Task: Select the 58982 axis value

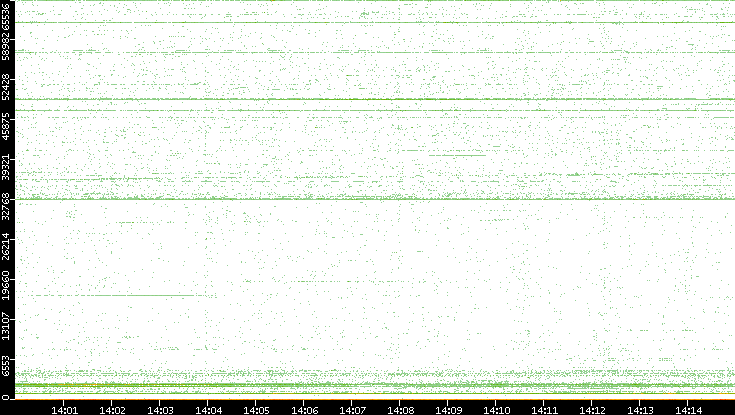Action: click(x=5, y=47)
